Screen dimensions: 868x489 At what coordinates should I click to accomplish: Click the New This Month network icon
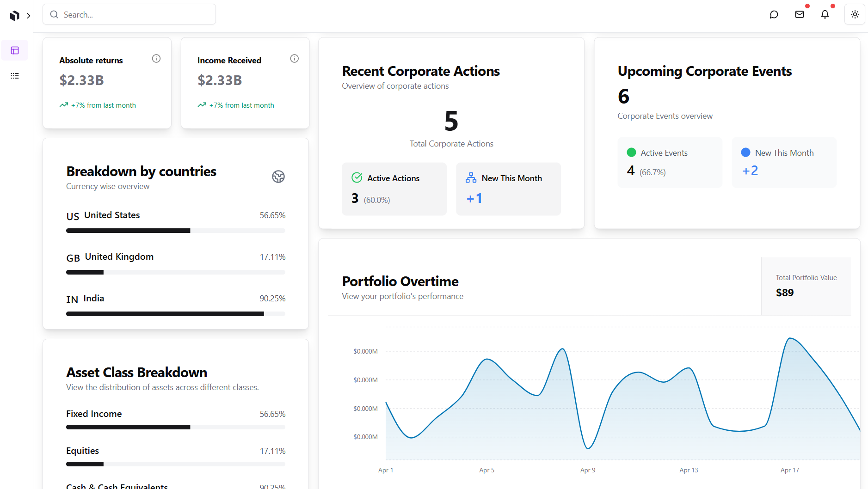[471, 177]
